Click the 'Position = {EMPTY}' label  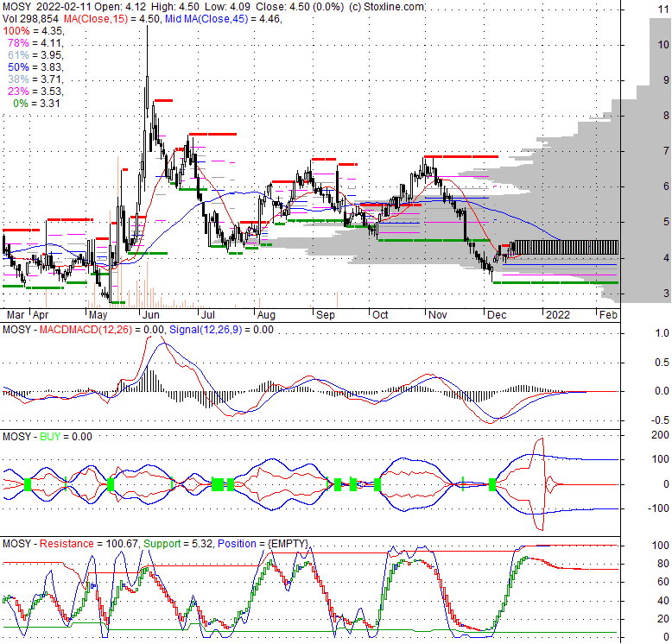(x=263, y=544)
